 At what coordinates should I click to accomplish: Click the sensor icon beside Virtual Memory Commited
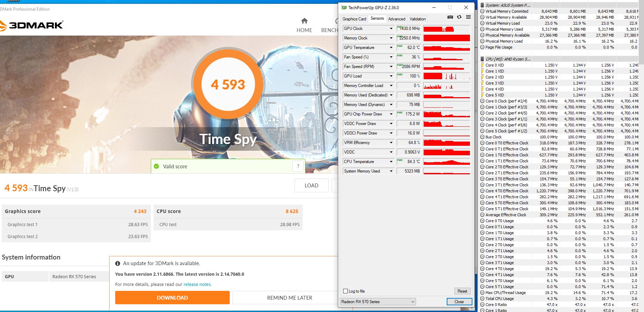point(482,11)
